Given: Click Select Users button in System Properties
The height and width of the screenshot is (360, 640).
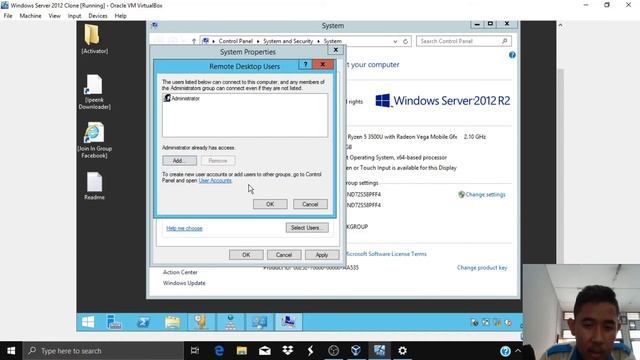Looking at the screenshot, I should tap(307, 228).
